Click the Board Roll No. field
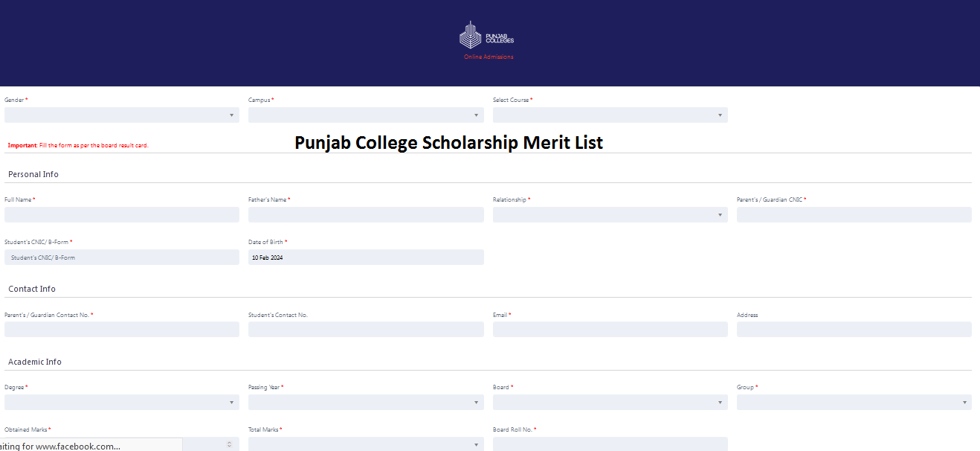 (x=610, y=444)
